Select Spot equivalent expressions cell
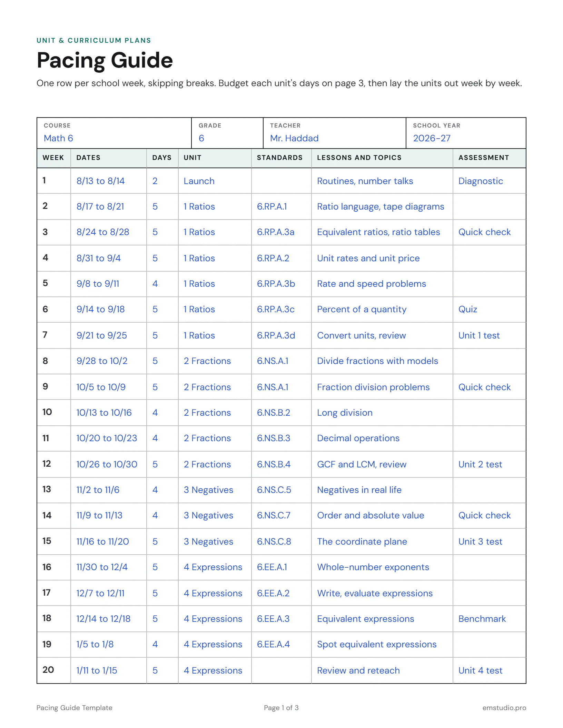This screenshot has height=728, width=563. [382, 644]
